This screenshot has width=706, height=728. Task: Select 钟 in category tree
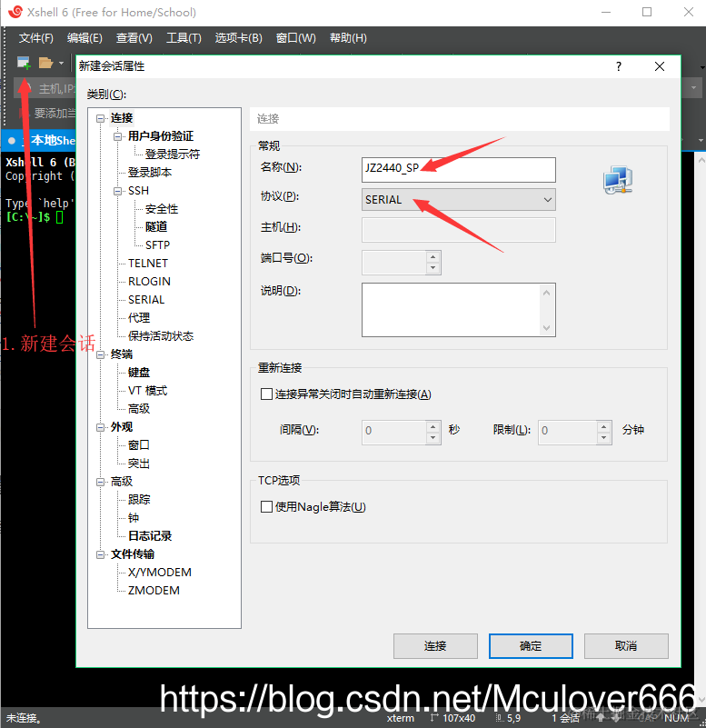point(134,518)
